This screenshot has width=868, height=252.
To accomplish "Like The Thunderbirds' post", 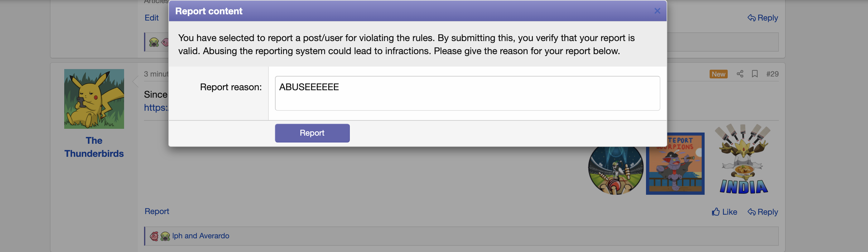I will click(725, 212).
